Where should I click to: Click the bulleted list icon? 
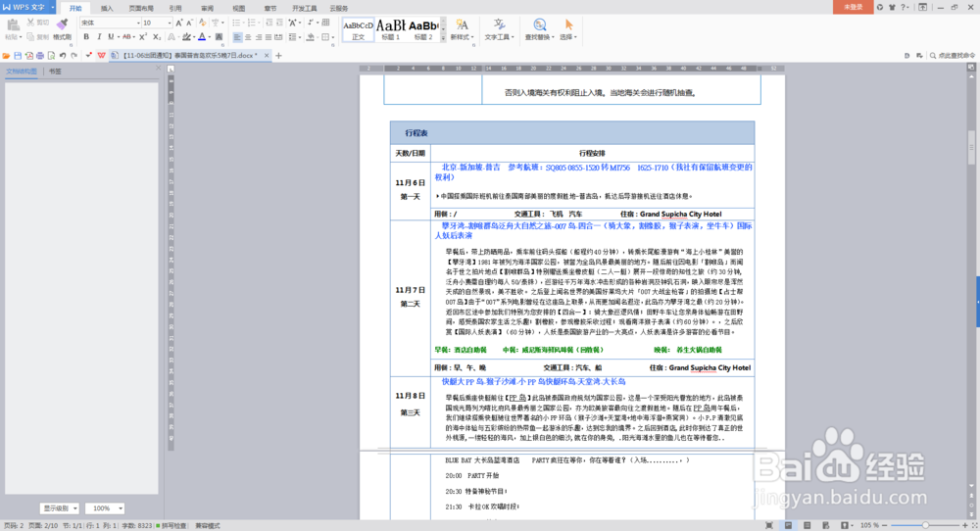236,23
